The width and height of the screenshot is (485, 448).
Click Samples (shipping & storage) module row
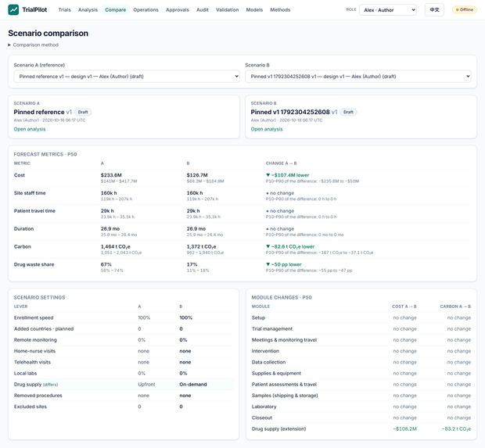coord(361,396)
